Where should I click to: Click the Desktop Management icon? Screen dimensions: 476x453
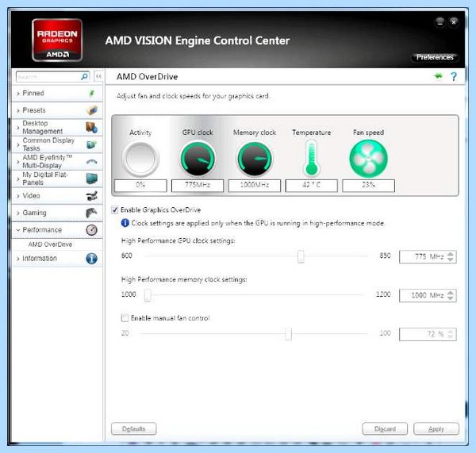point(92,127)
